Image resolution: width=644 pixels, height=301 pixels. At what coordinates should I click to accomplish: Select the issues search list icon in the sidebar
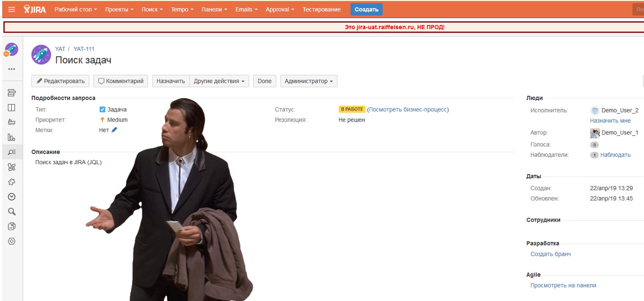pyautogui.click(x=12, y=152)
